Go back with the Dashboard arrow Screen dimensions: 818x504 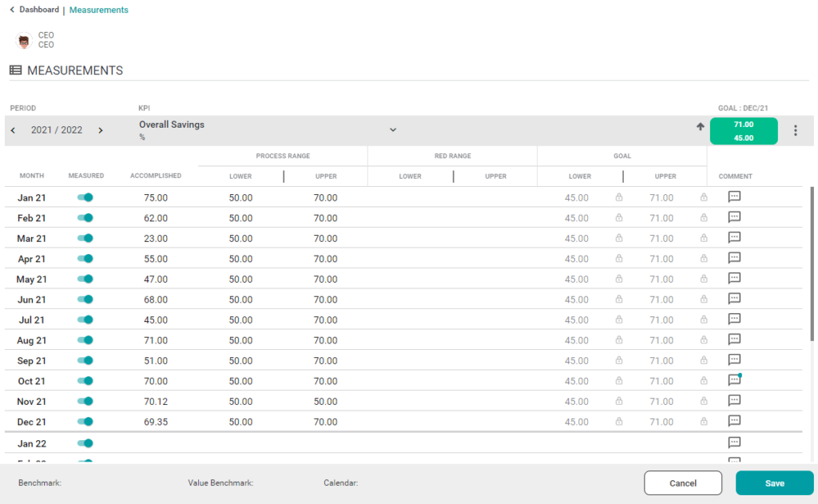point(12,10)
